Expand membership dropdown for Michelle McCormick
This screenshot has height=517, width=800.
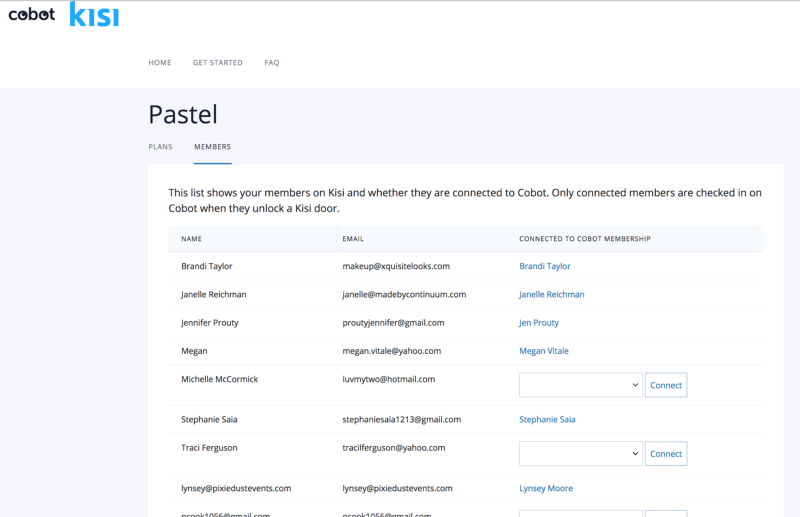(x=581, y=385)
